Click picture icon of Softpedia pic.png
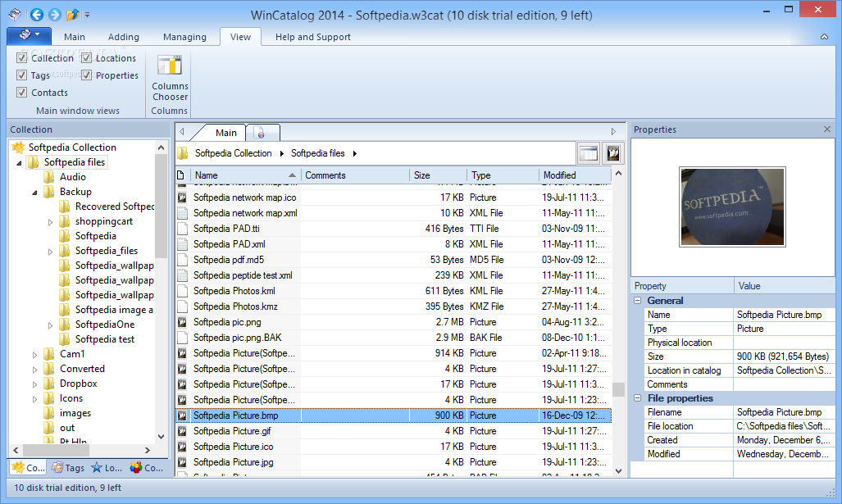Viewport: 842px width, 504px height. [x=183, y=322]
